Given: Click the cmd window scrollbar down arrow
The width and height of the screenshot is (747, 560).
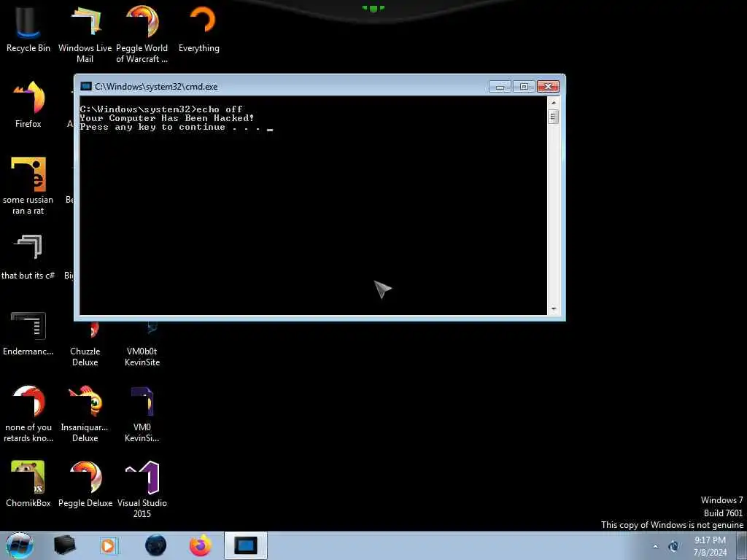Looking at the screenshot, I should (554, 309).
